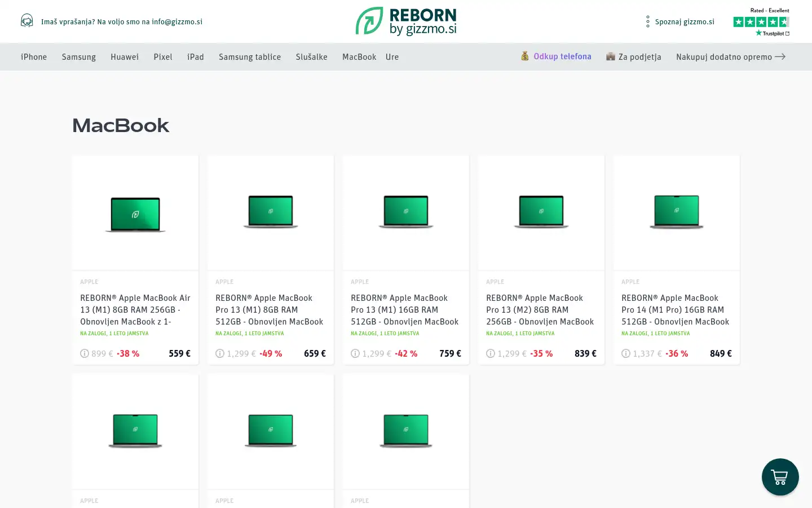This screenshot has width=812, height=508.
Task: Click the info icon on the 759 € card
Action: coord(355,353)
